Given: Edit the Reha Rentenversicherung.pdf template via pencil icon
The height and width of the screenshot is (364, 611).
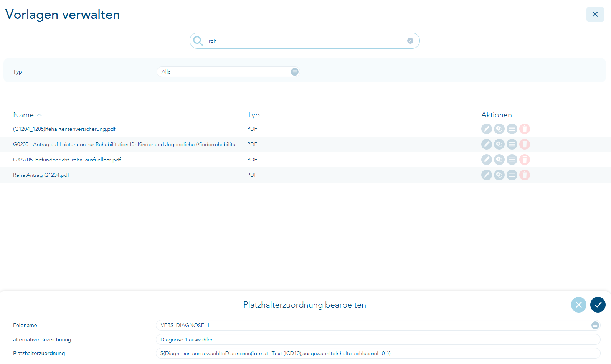Looking at the screenshot, I should [486, 129].
